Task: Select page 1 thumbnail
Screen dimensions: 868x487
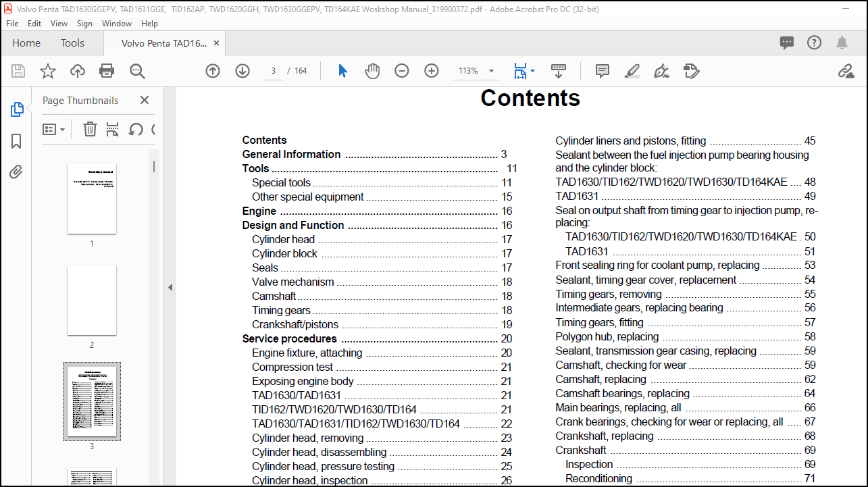Action: [92, 198]
